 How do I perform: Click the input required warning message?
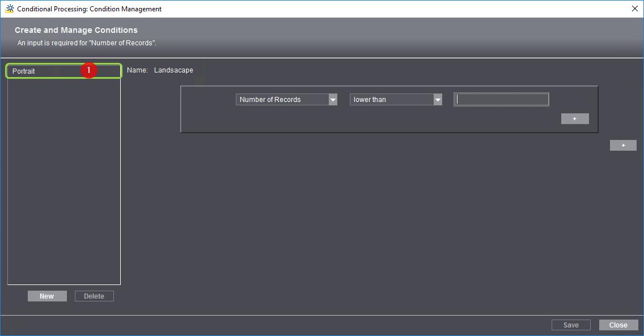[x=87, y=43]
